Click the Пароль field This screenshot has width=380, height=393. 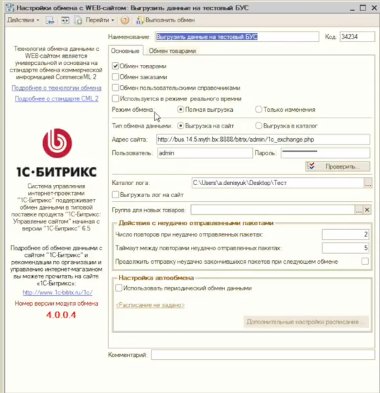coord(325,153)
